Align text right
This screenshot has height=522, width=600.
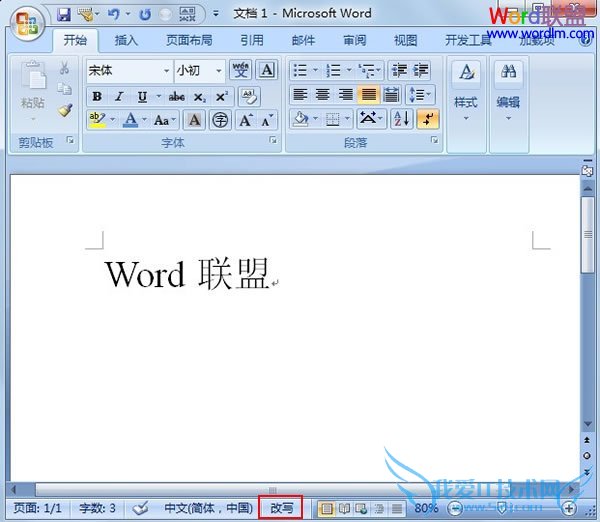pyautogui.click(x=346, y=94)
